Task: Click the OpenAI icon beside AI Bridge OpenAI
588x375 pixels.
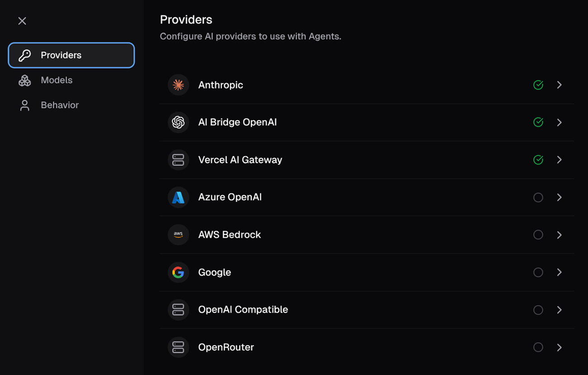Action: point(178,122)
